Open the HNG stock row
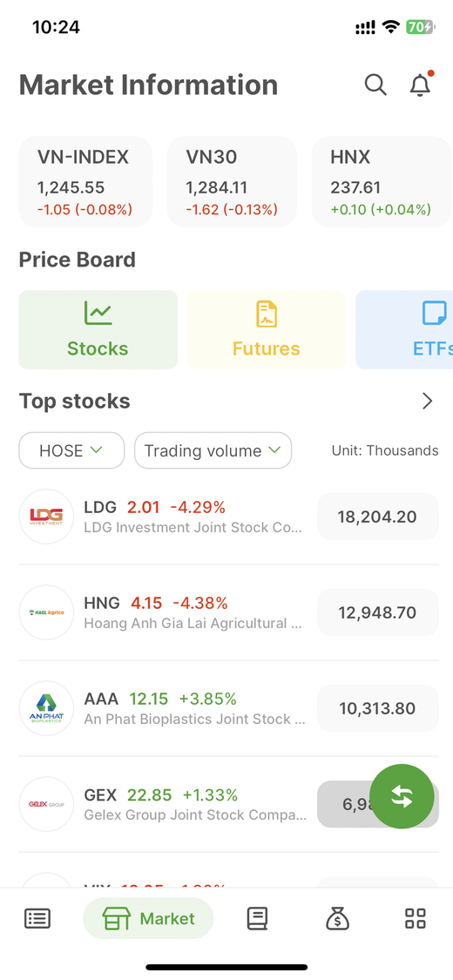Image resolution: width=453 pixels, height=980 pixels. click(x=229, y=612)
